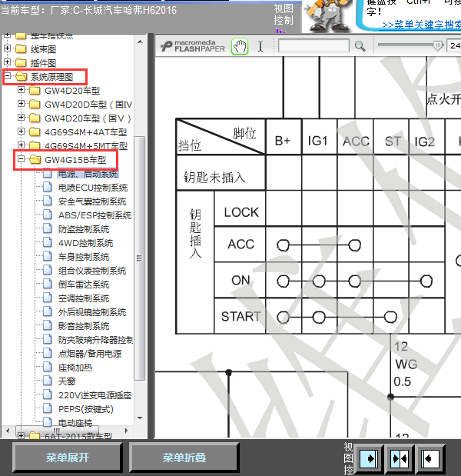461x476 pixels.
Task: Click the open folder icon of 系统原理图
Action: pos(21,76)
